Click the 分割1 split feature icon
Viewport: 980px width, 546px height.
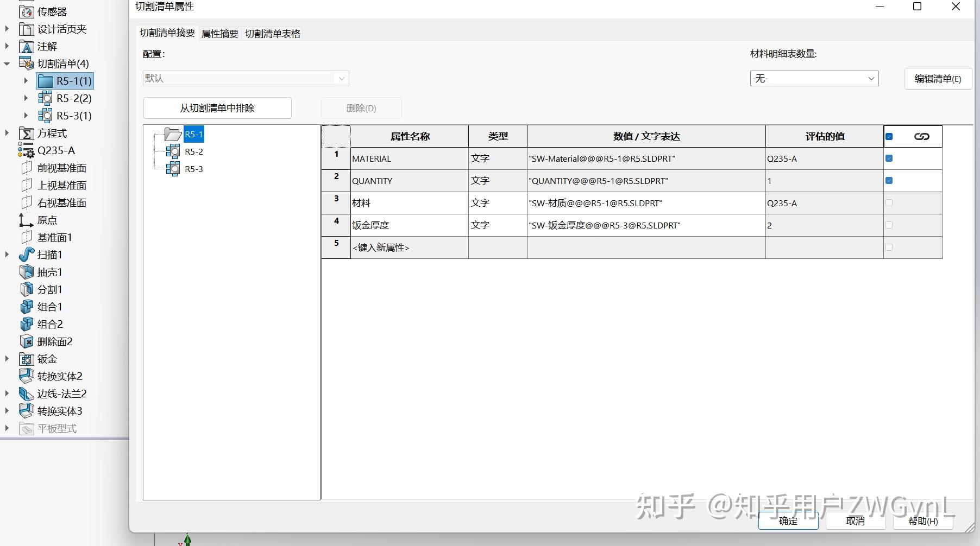point(26,289)
